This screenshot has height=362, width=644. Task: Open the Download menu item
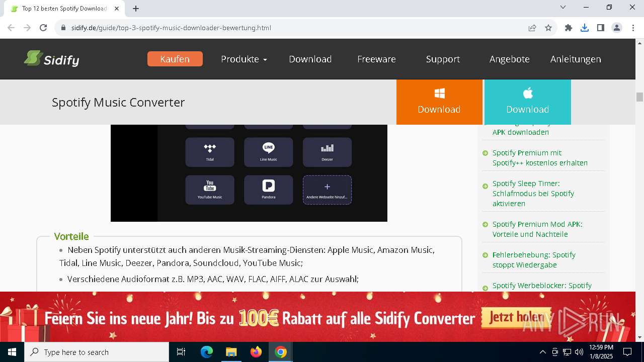(310, 59)
